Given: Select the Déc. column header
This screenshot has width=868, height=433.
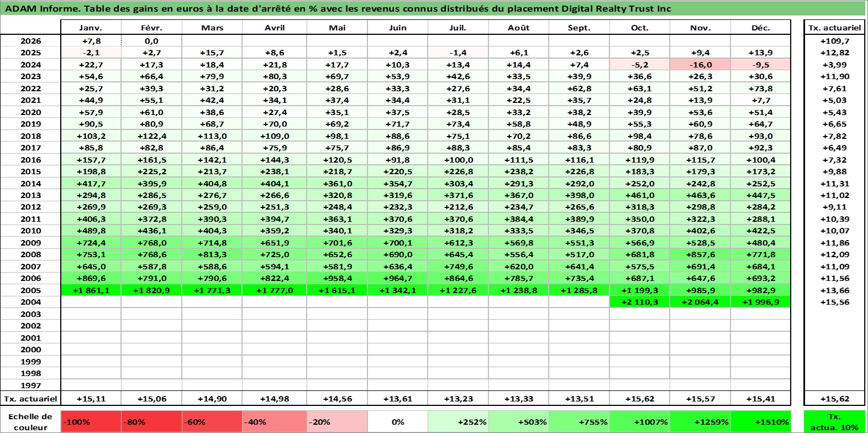Looking at the screenshot, I should [x=760, y=28].
